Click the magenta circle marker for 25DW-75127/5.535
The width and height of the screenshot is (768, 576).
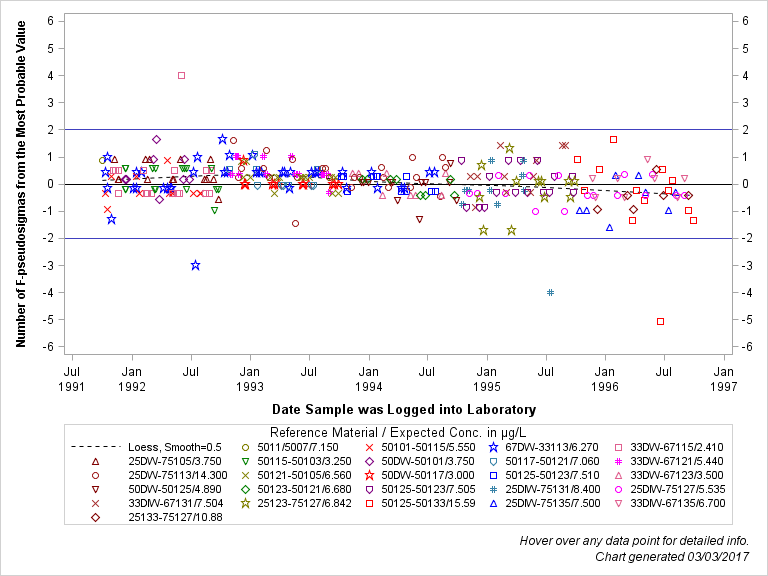pos(619,489)
